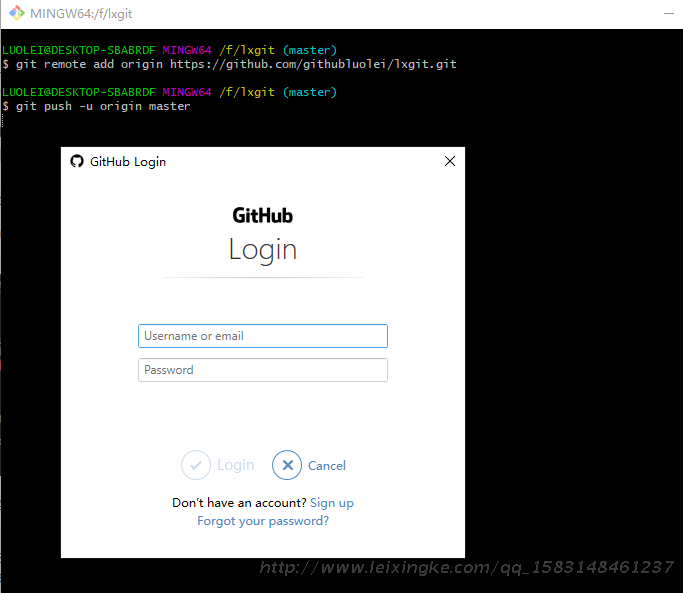Click the GitHub Login dialog title text
The width and height of the screenshot is (683, 593).
[x=128, y=162]
